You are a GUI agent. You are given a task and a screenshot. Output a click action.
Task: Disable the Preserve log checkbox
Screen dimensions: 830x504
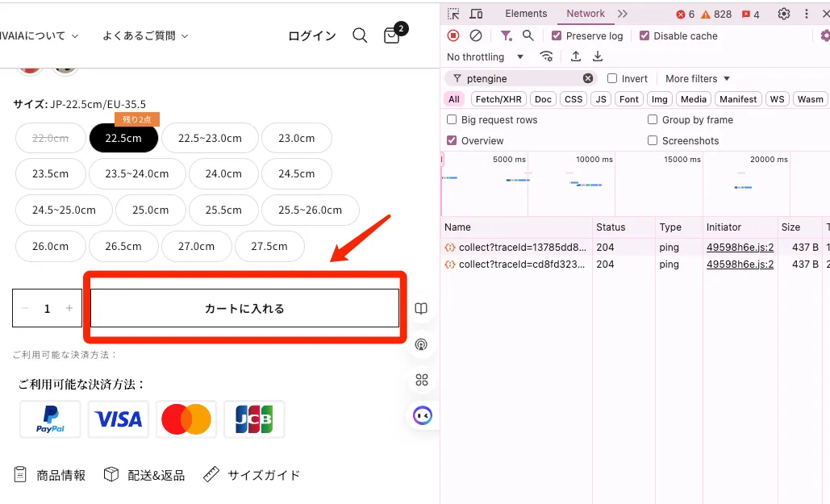pos(557,35)
